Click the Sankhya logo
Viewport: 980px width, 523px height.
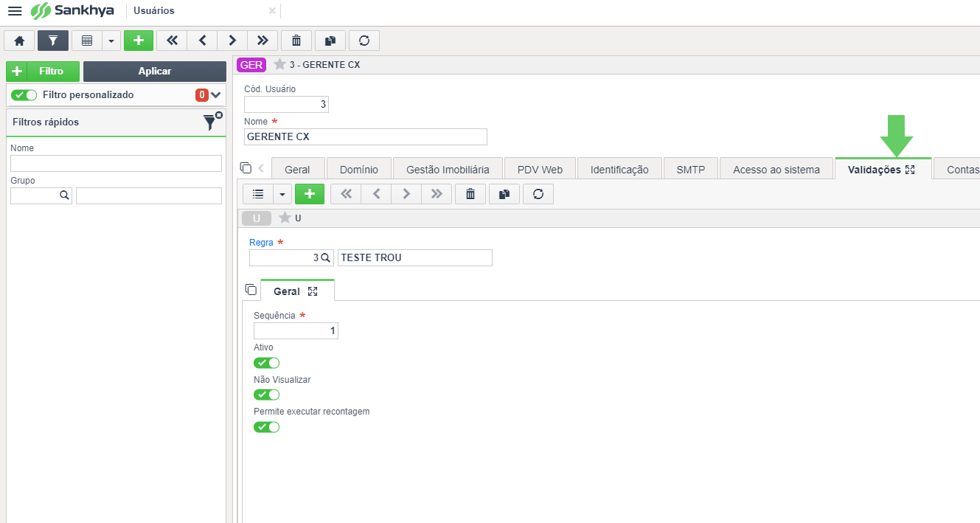tap(72, 11)
